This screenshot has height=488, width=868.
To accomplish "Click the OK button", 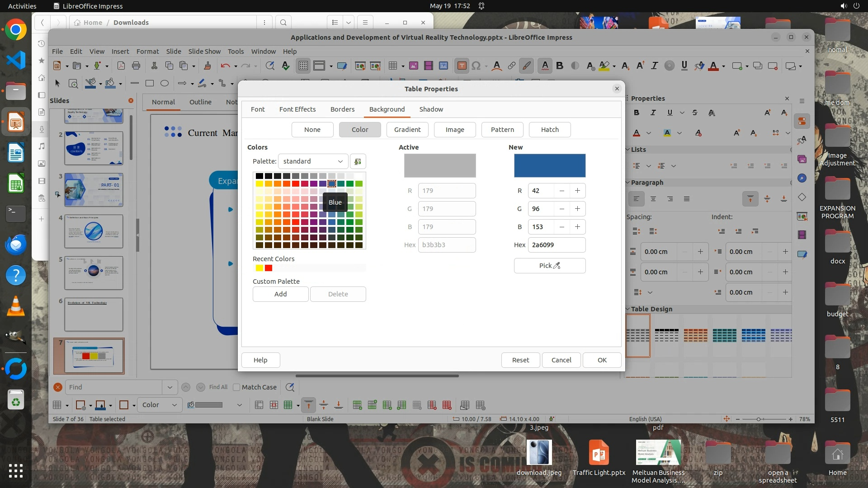I will tap(602, 360).
